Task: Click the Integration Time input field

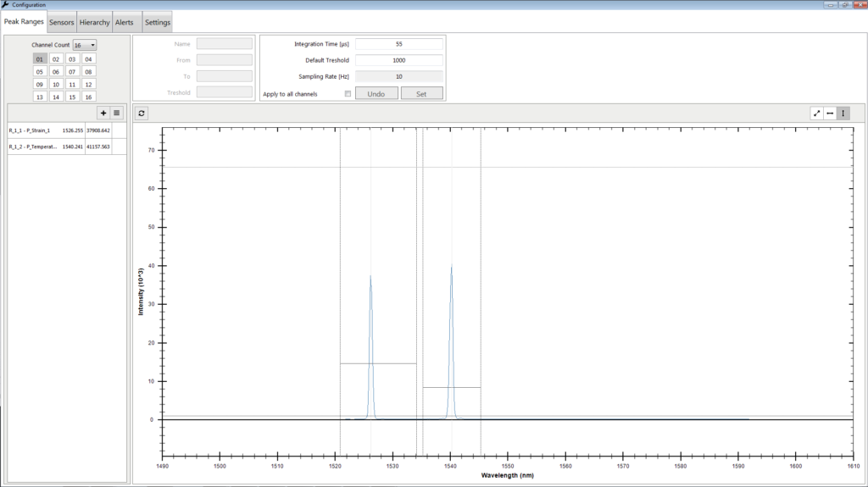Action: (399, 44)
